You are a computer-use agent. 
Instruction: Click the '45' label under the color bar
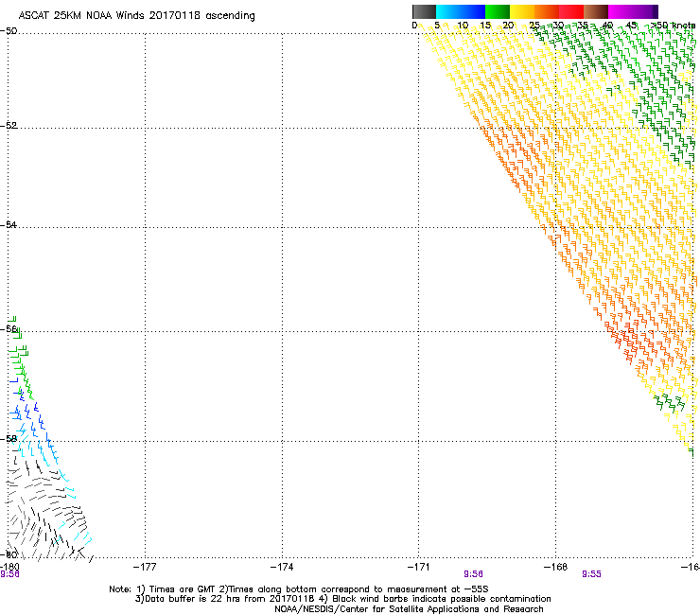pyautogui.click(x=631, y=26)
